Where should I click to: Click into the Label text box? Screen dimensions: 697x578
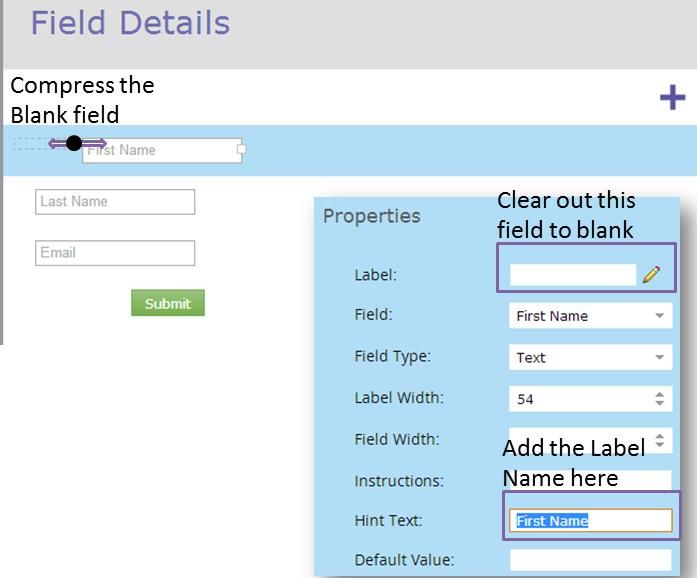[573, 275]
